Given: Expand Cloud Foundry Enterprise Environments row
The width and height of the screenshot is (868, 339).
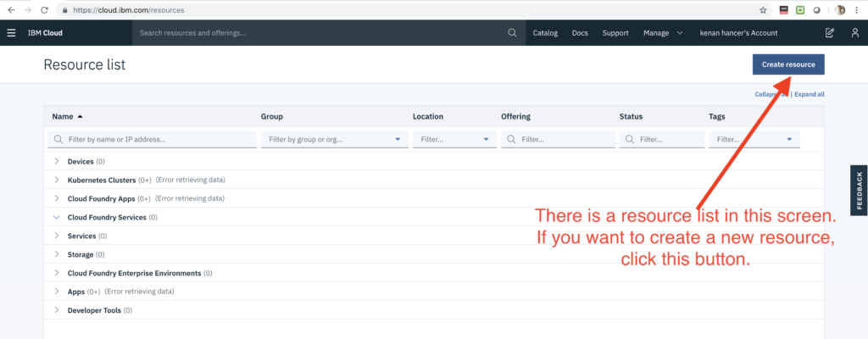Looking at the screenshot, I should 57,273.
